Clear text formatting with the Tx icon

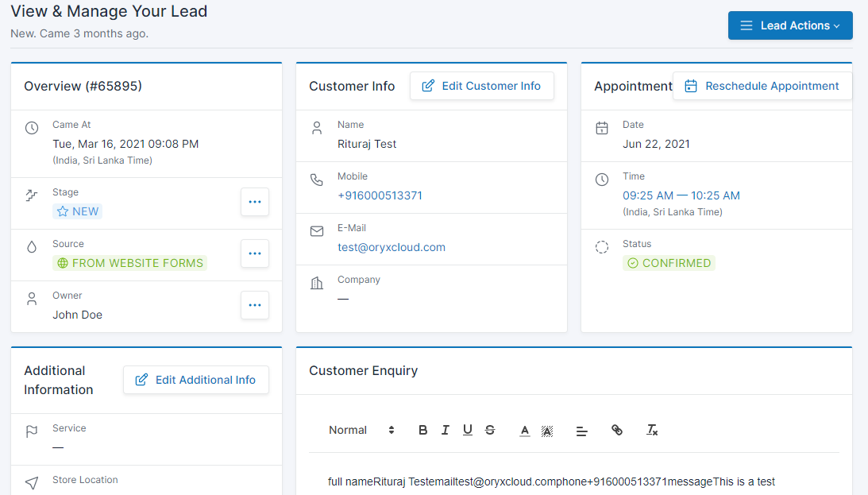click(x=652, y=430)
